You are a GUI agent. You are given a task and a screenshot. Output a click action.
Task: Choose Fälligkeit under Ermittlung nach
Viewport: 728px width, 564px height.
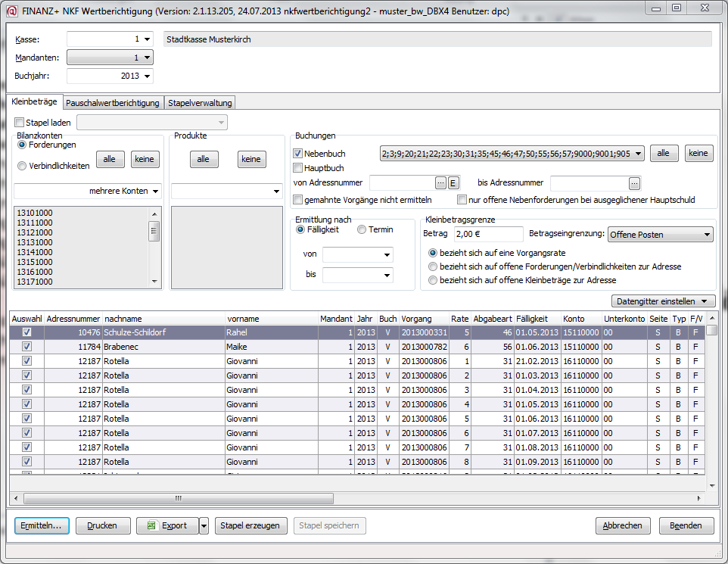click(x=300, y=229)
